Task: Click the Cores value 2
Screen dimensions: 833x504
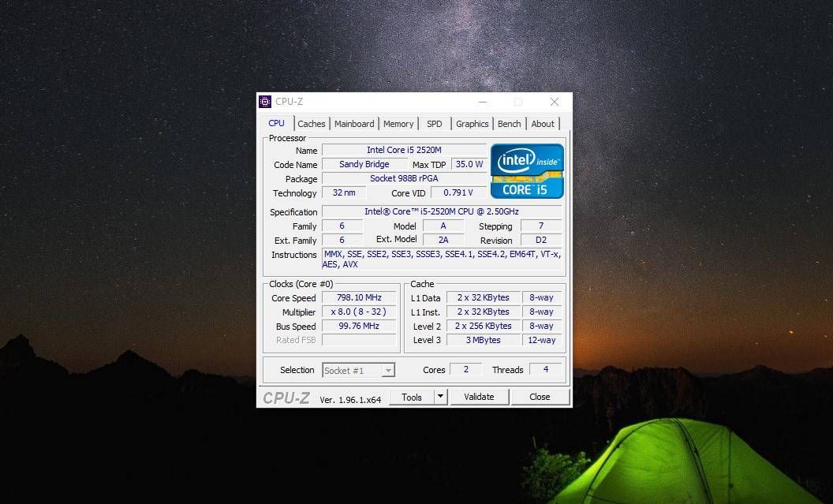Action: click(x=466, y=369)
